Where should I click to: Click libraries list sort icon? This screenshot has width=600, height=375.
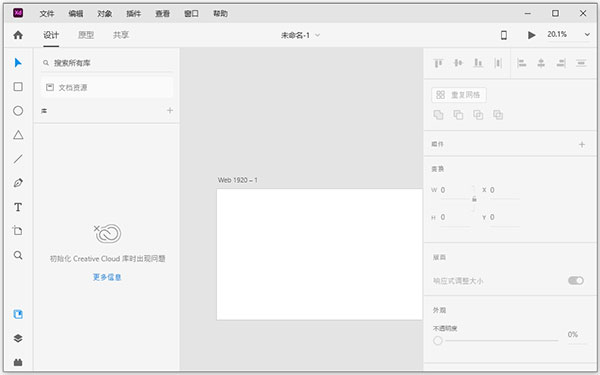[x=44, y=111]
